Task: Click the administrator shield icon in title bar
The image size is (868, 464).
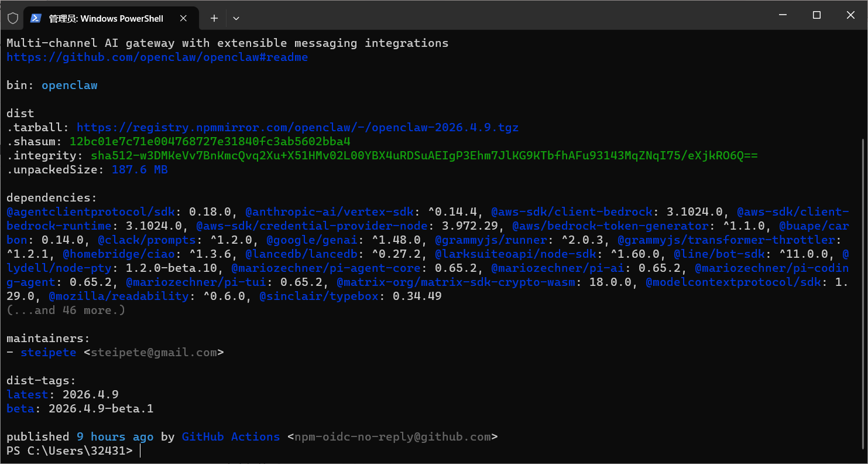Action: pyautogui.click(x=12, y=18)
